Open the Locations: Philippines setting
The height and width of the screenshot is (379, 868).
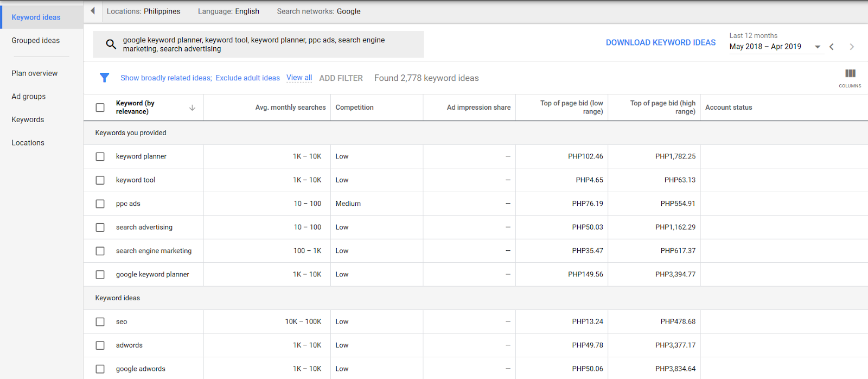tap(143, 11)
